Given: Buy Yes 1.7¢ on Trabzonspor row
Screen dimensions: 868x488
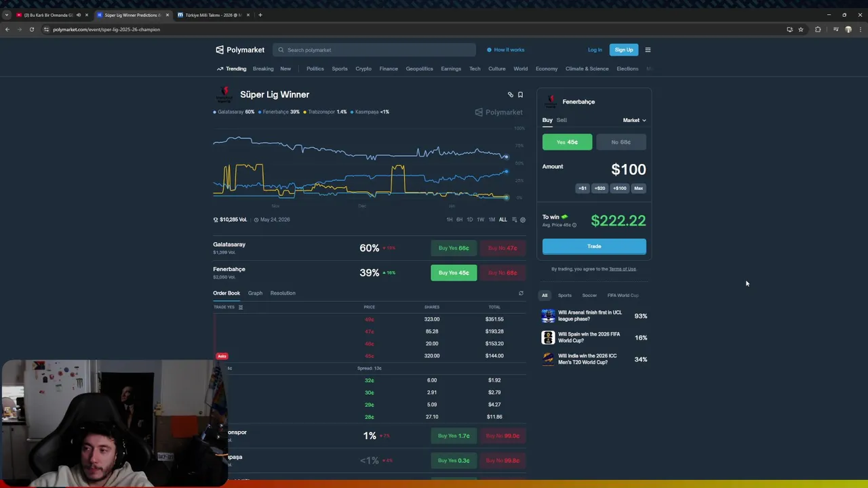Looking at the screenshot, I should coord(454,436).
